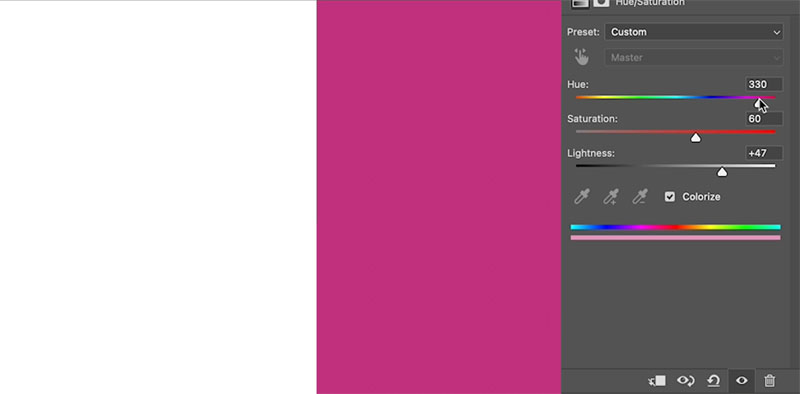
Task: Click the Hue value field showing 330
Action: coord(764,84)
